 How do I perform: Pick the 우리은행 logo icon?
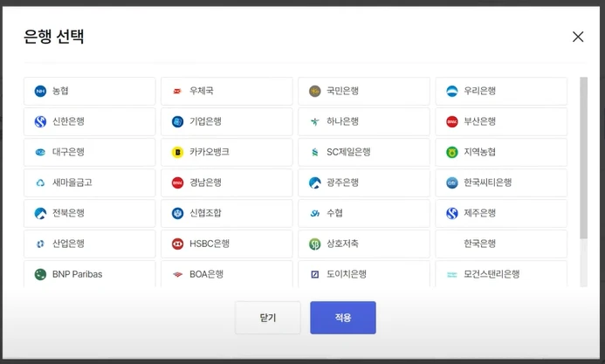pyautogui.click(x=452, y=91)
